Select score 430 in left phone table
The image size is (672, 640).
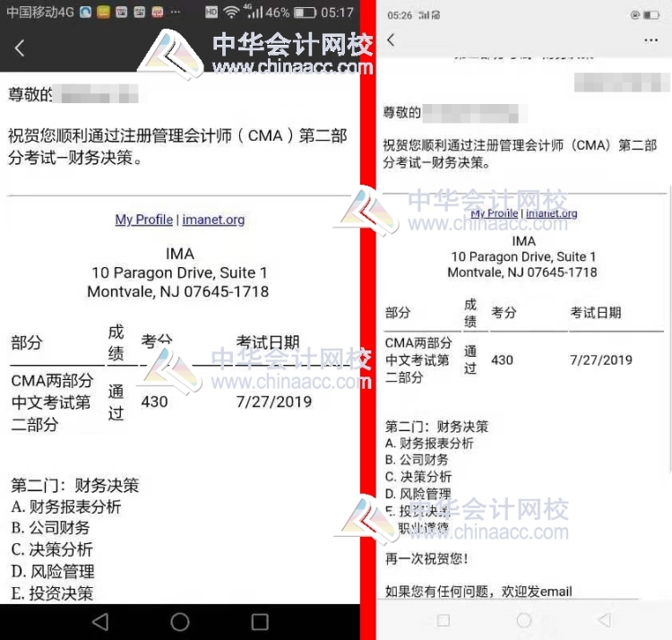point(154,402)
